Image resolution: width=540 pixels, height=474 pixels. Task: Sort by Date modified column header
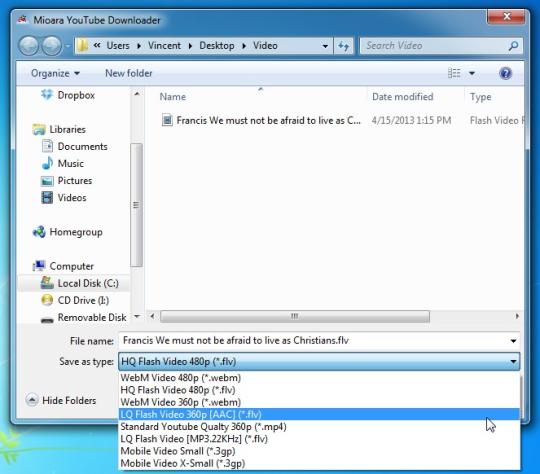(x=415, y=97)
